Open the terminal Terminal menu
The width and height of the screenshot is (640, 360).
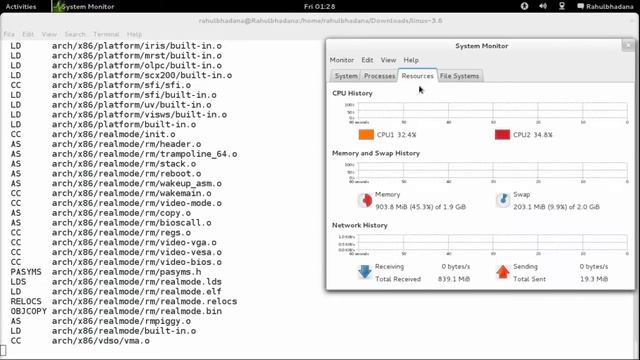(x=106, y=34)
